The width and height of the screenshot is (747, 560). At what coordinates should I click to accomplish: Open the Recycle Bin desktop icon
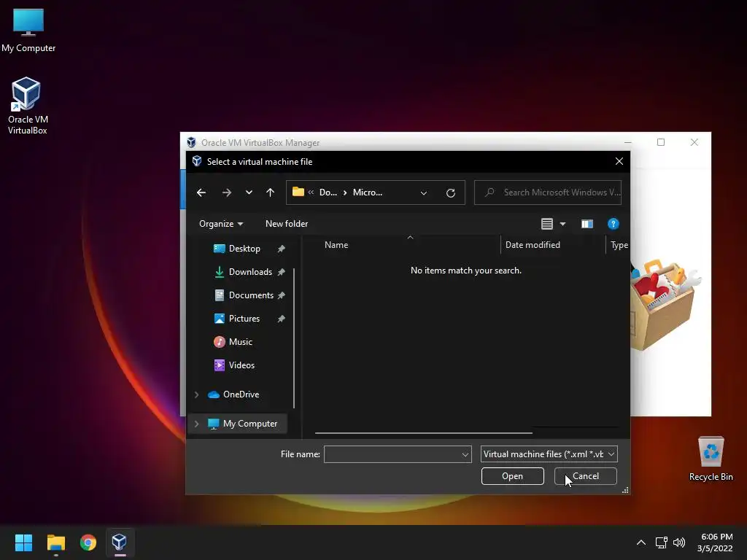711,458
